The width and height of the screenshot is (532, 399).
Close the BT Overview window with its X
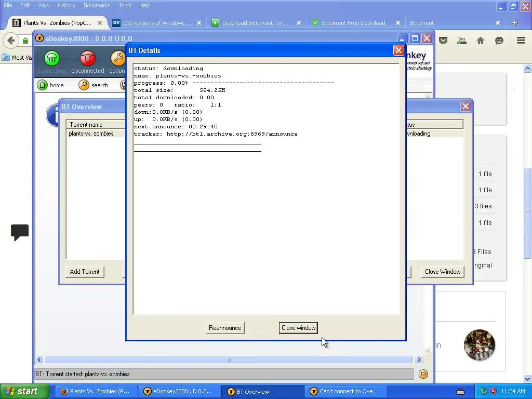coord(465,107)
